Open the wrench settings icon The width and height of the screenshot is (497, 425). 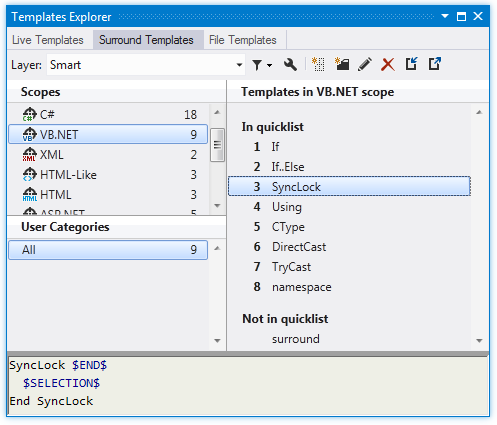(290, 64)
